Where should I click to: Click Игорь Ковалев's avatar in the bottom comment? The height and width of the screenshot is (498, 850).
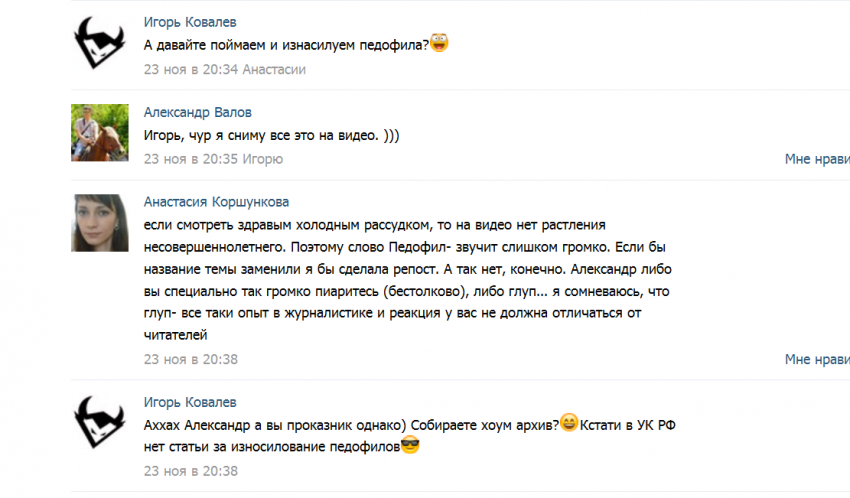pyautogui.click(x=100, y=423)
